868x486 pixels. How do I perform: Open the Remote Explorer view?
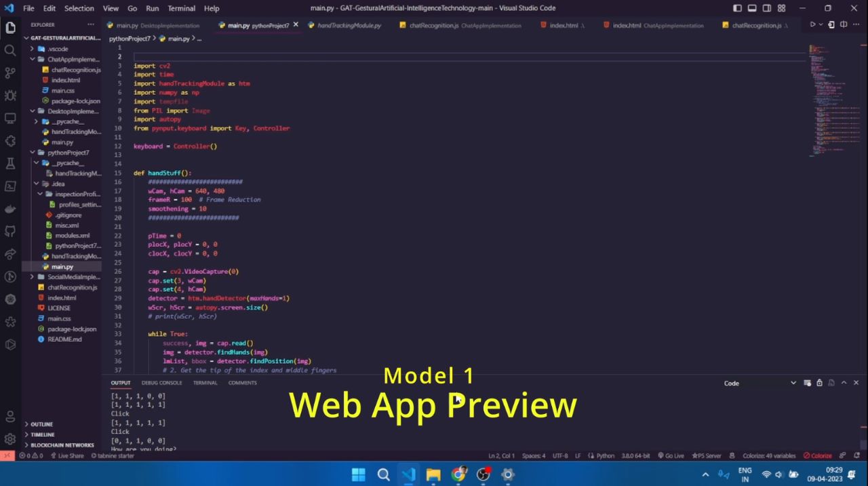10,118
